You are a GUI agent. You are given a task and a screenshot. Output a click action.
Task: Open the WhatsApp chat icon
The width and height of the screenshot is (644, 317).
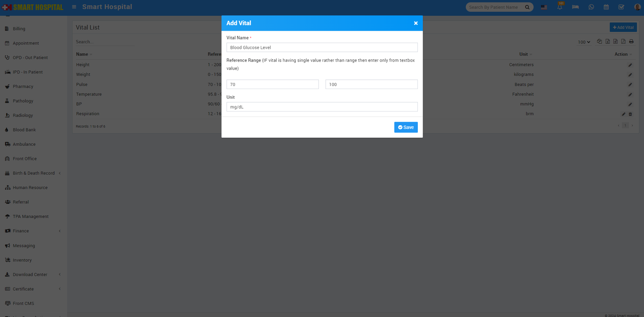(591, 7)
